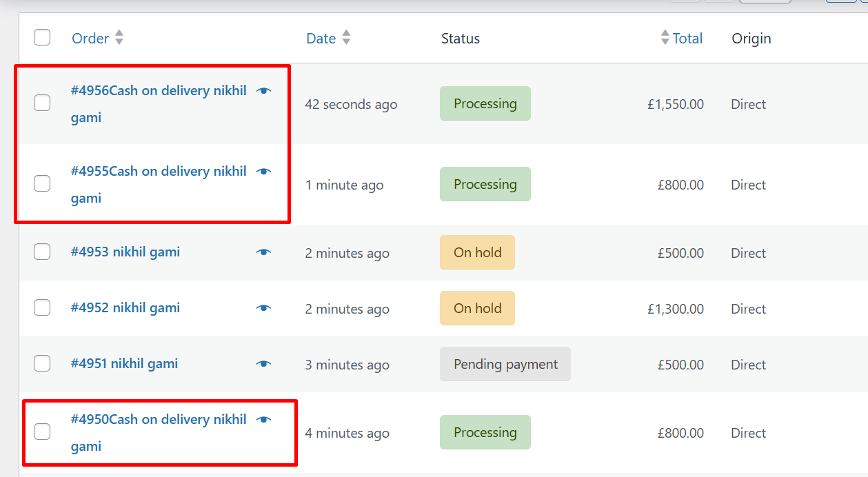This screenshot has height=477, width=868.
Task: Tick the select-all orders checkbox in header
Action: [x=42, y=37]
